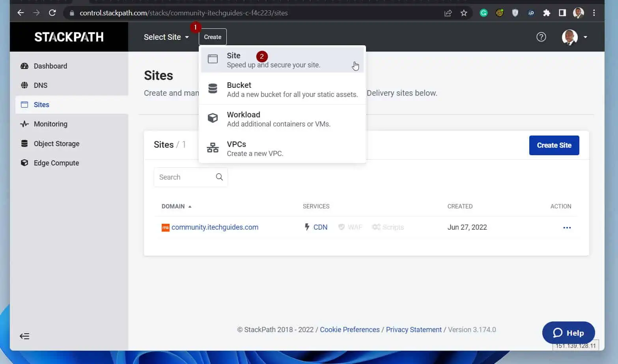Click the disabled Scripts service label
This screenshot has width=618, height=364.
pyautogui.click(x=388, y=227)
